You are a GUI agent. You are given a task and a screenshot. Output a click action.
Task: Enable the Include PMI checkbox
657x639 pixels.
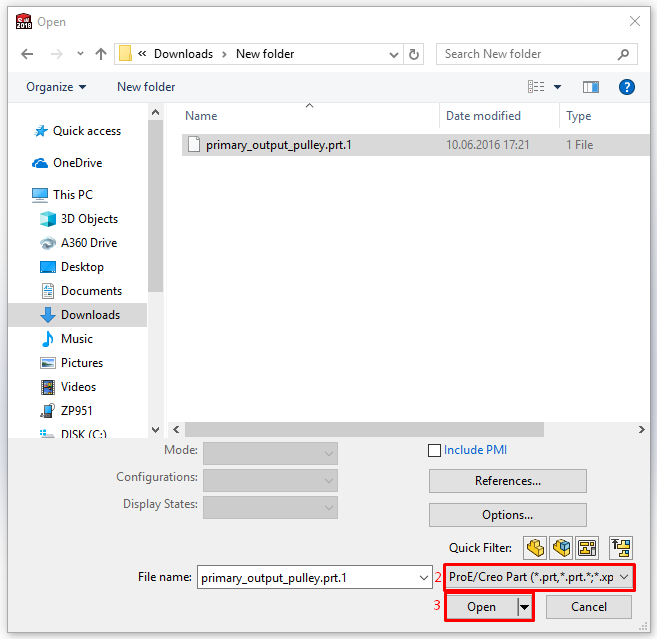tap(434, 451)
